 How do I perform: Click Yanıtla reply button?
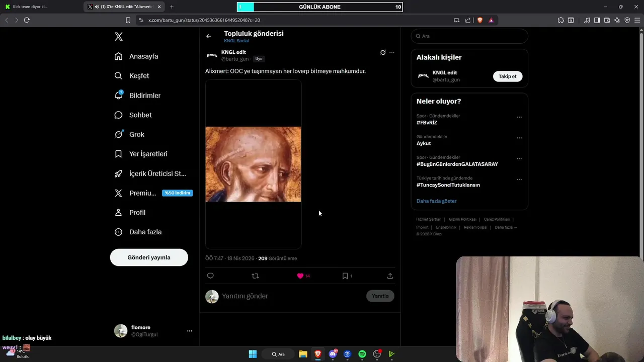pyautogui.click(x=380, y=296)
